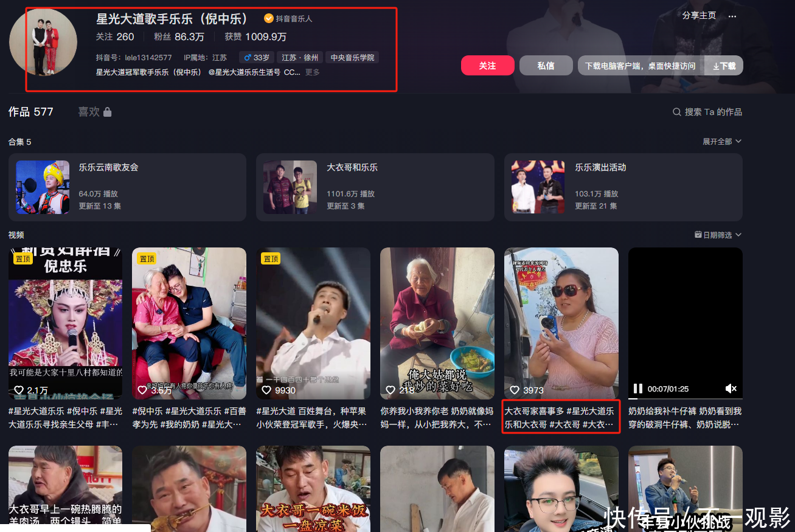Screen dimensions: 795x532
Task: Open the profile avatar picture
Action: click(x=43, y=42)
